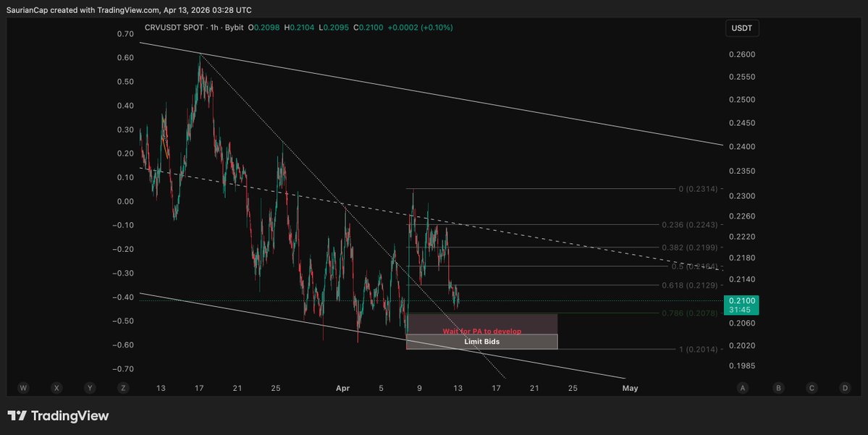This screenshot has width=868, height=435.
Task: Select the 0.618 Fibonacci level label
Action: click(x=690, y=284)
